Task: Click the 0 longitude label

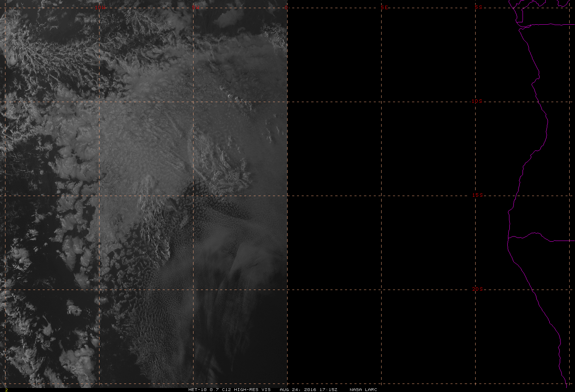Action: (286, 7)
